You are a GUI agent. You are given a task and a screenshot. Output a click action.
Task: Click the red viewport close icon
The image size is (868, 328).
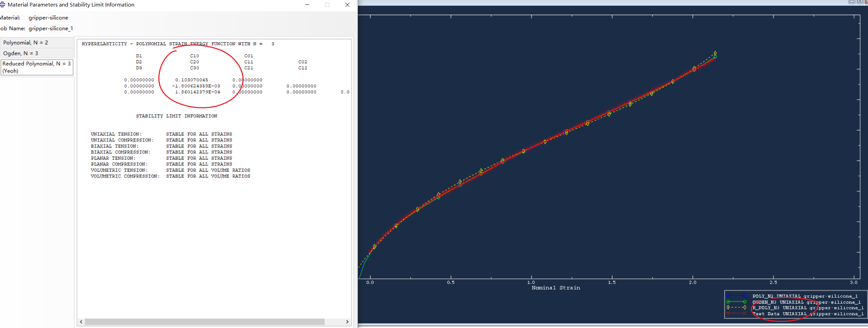pyautogui.click(x=866, y=2)
